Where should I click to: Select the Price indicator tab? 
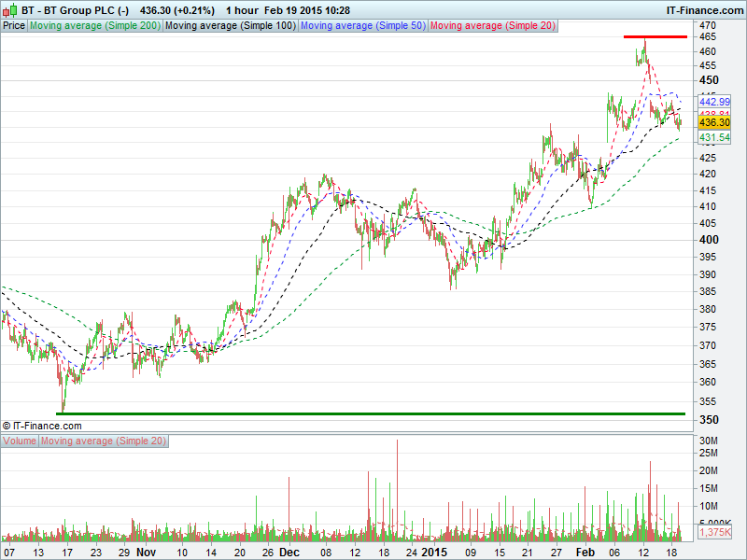pyautogui.click(x=14, y=26)
